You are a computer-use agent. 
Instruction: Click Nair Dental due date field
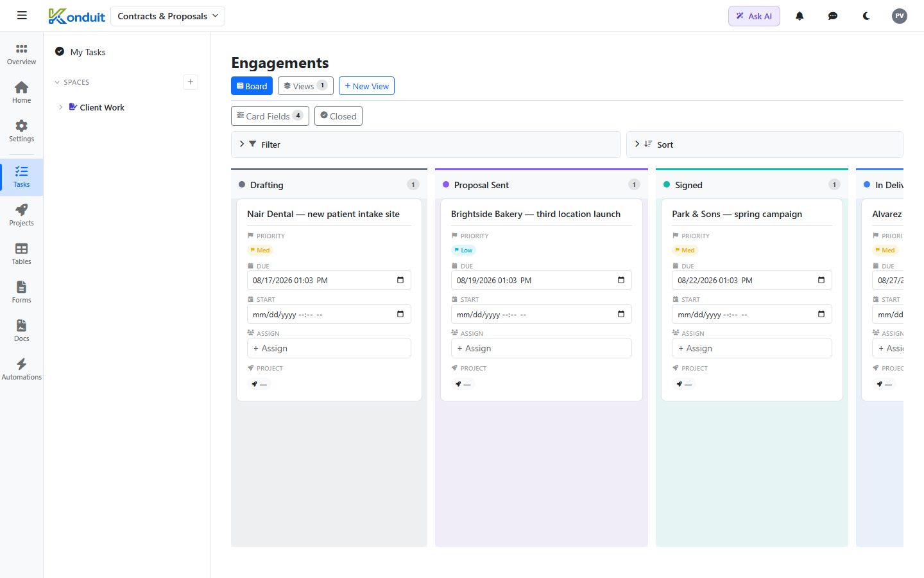pos(329,280)
